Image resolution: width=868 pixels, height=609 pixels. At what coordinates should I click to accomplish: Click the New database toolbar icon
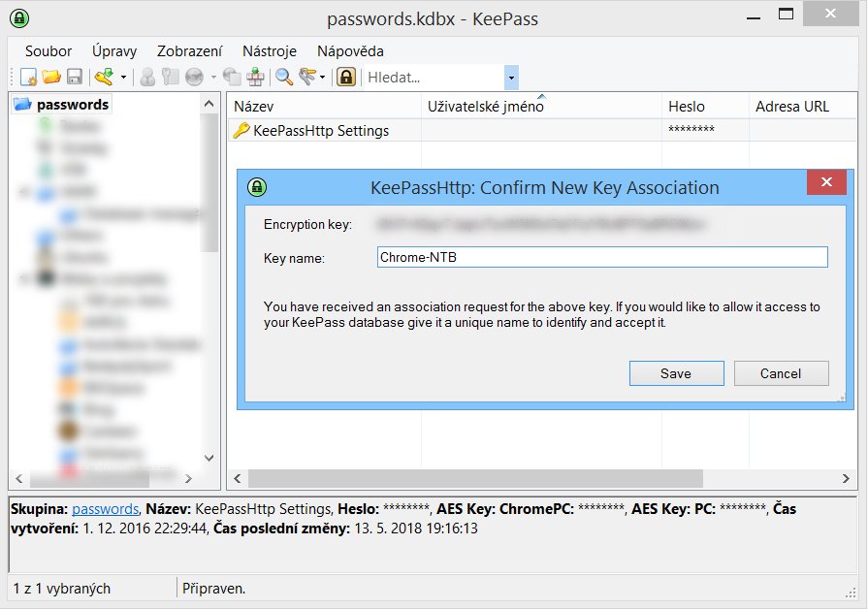point(28,77)
